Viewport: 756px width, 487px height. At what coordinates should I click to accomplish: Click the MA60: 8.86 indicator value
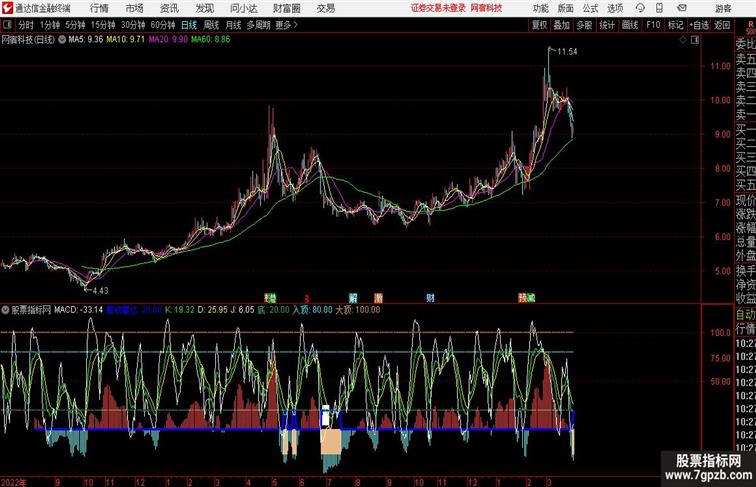point(211,40)
